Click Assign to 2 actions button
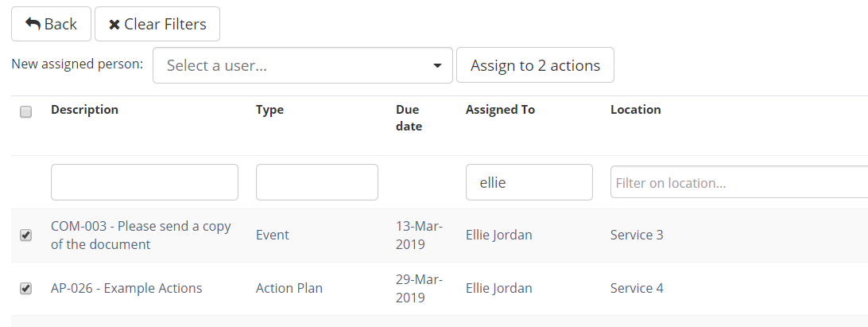 coord(535,65)
